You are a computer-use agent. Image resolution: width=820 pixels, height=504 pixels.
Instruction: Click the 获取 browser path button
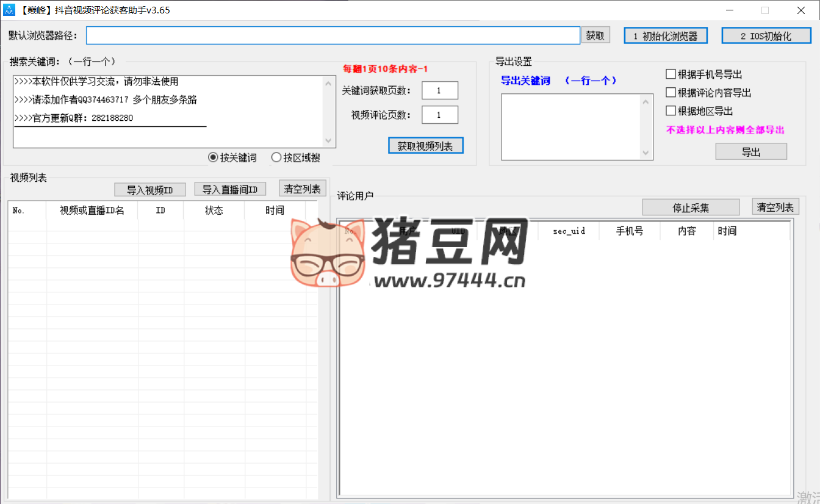(595, 35)
